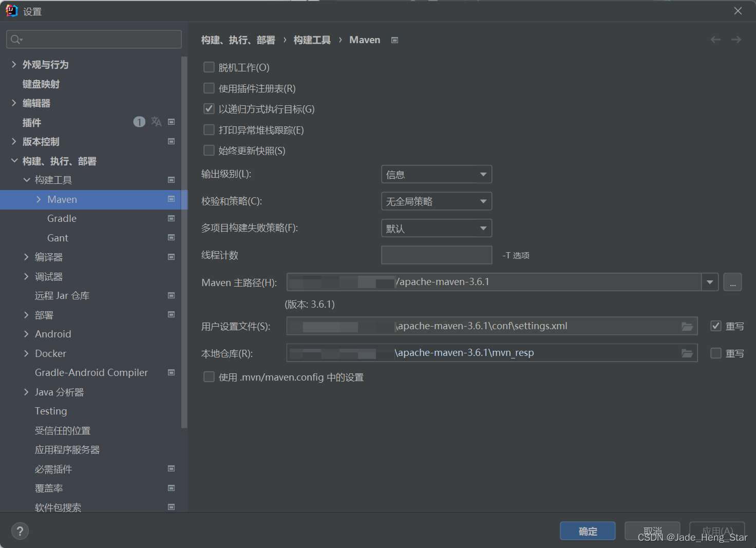Image resolution: width=756 pixels, height=548 pixels.
Task: Collapse the 构建、执行、部署 tree node
Action: [14, 161]
